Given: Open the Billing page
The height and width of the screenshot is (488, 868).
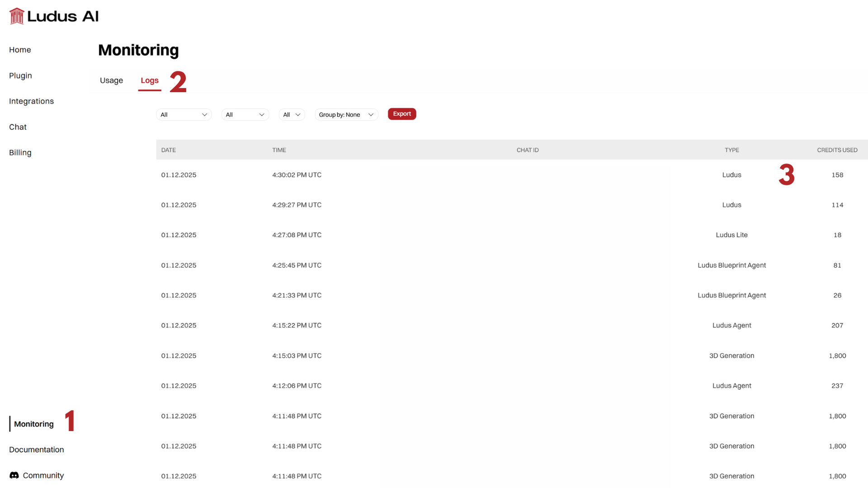Looking at the screenshot, I should (x=20, y=153).
